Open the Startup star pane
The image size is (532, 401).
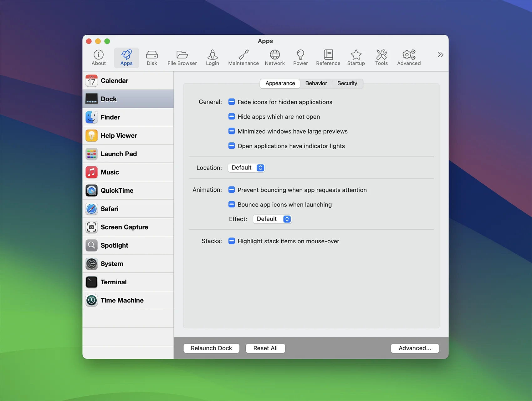pos(356,58)
